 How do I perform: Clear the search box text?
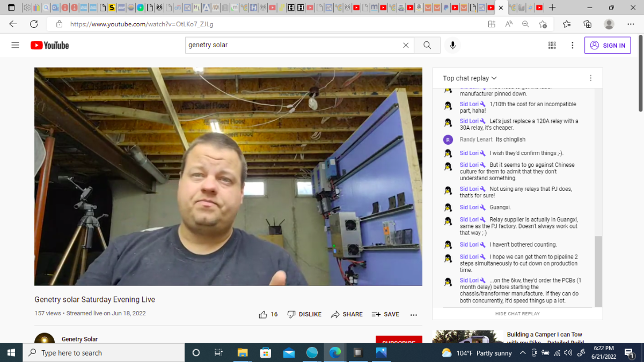[x=406, y=46]
